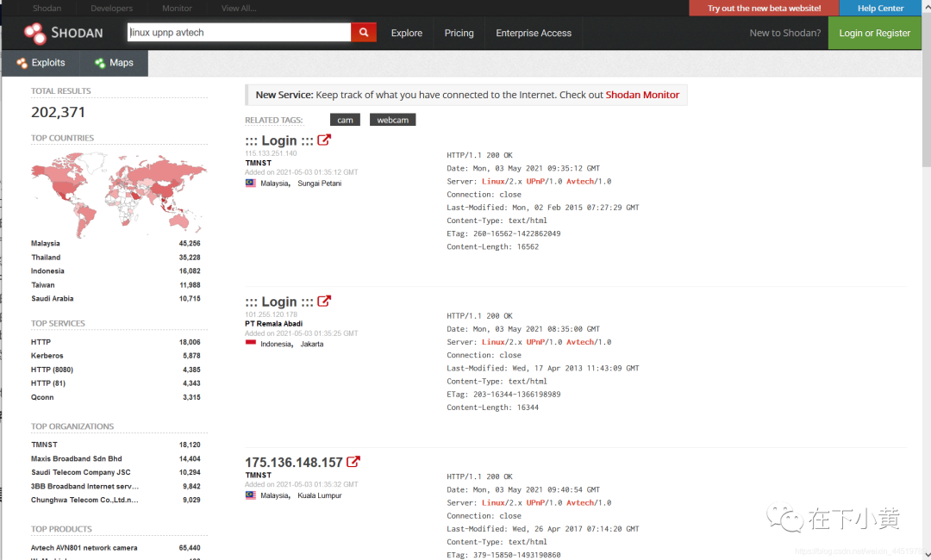Click the red search magnifier button
The image size is (931, 560).
[364, 33]
